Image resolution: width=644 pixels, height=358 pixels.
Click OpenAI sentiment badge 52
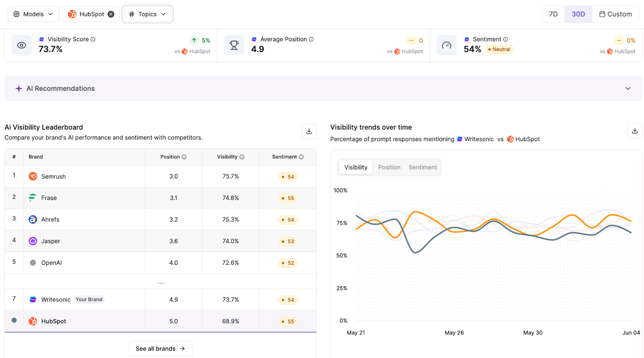tap(288, 263)
